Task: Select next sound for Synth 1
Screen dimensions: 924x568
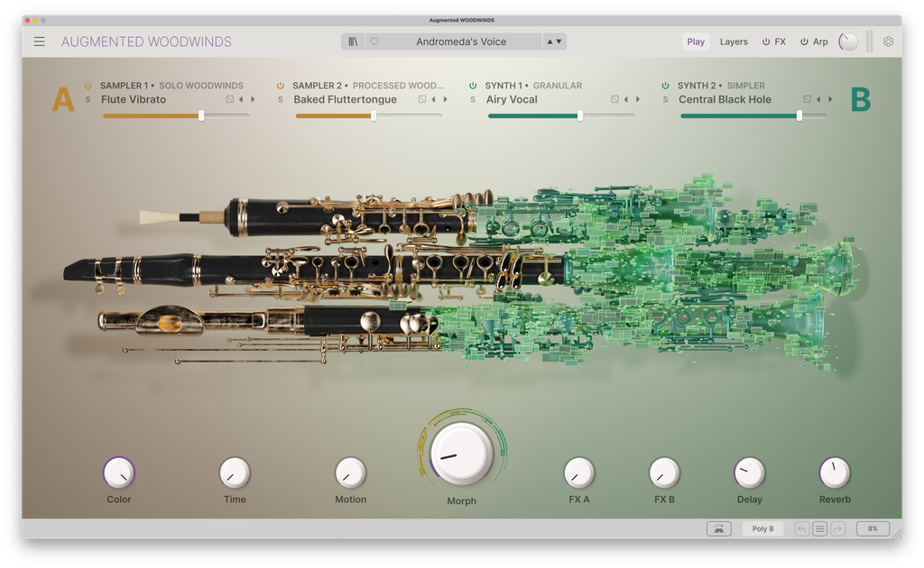Action: 638,99
